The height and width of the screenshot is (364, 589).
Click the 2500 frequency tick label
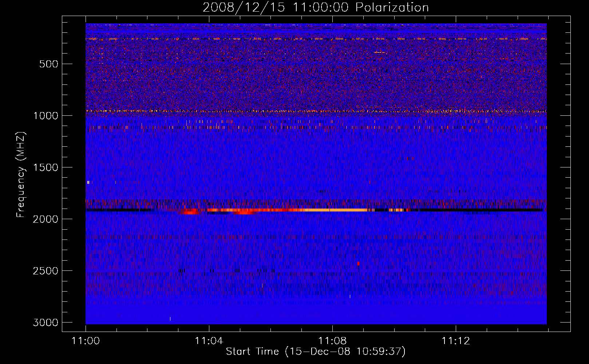(46, 271)
